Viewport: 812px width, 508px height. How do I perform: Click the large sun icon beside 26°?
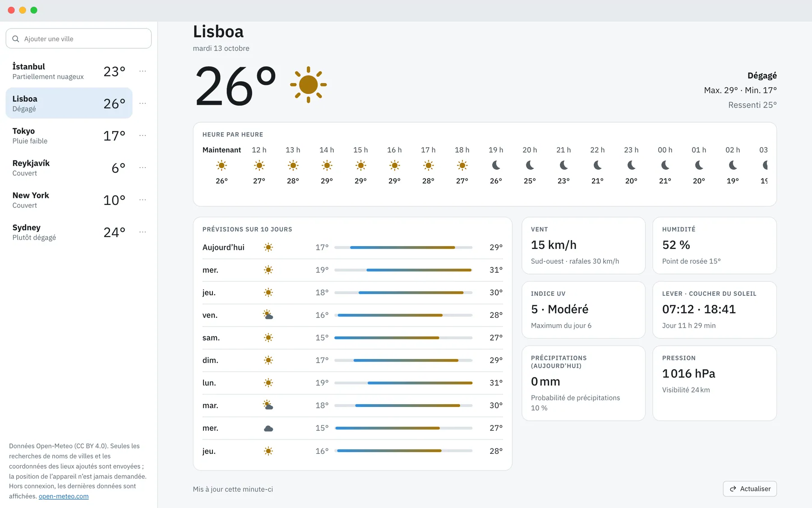tap(308, 84)
